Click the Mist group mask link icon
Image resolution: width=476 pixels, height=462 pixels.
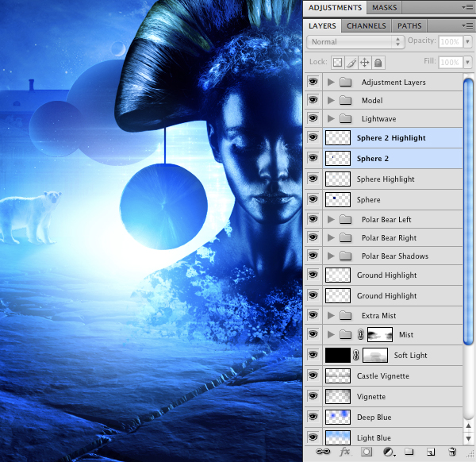361,335
